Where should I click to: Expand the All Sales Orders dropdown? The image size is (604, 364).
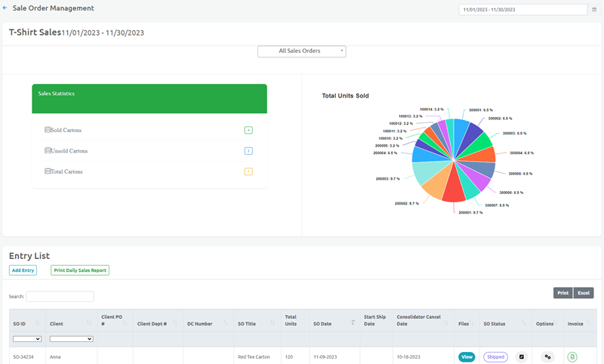pos(301,51)
